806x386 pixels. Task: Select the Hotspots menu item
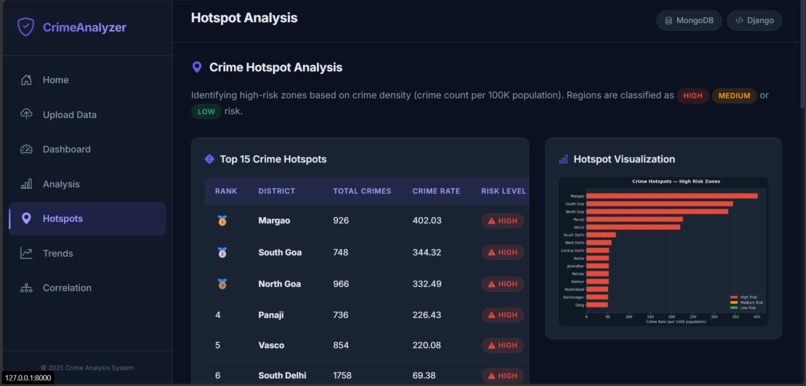click(x=87, y=219)
